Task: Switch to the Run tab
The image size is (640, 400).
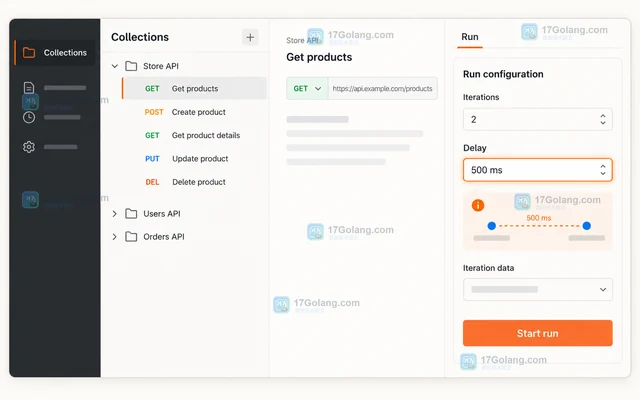Action: click(x=470, y=37)
